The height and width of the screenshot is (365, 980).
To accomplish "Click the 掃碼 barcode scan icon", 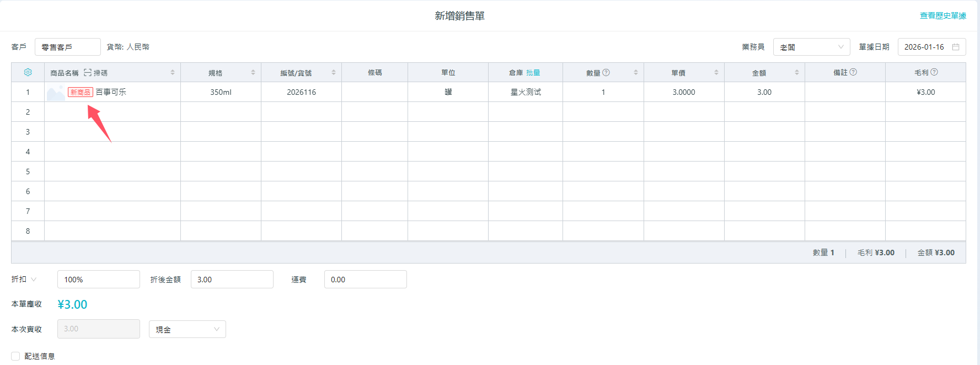I will [x=88, y=73].
